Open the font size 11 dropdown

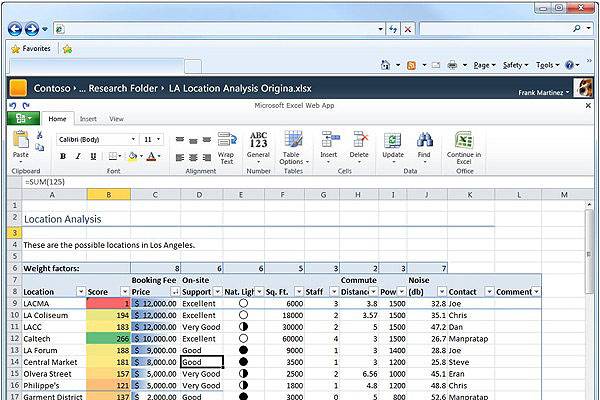coord(158,139)
